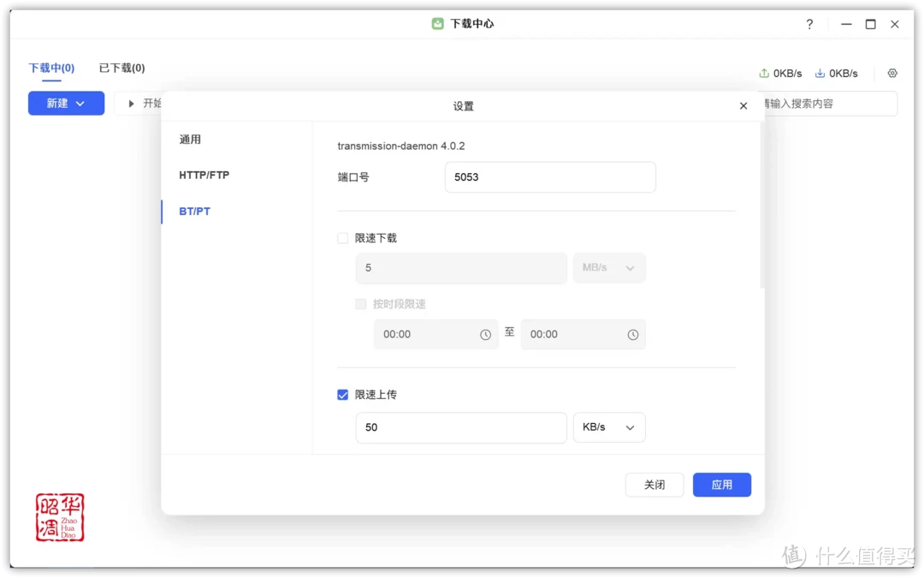The image size is (924, 578).
Task: Select the HTTP/FTP settings section
Action: [203, 175]
